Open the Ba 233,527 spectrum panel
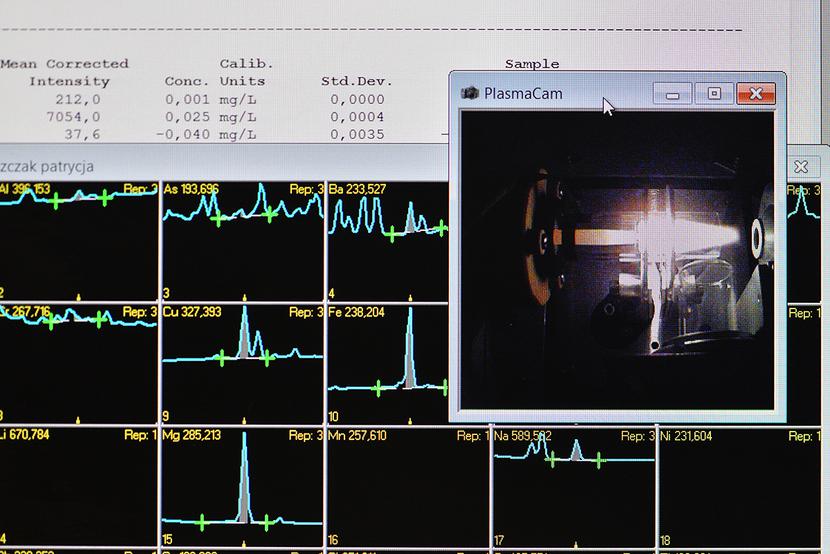 coord(385,240)
